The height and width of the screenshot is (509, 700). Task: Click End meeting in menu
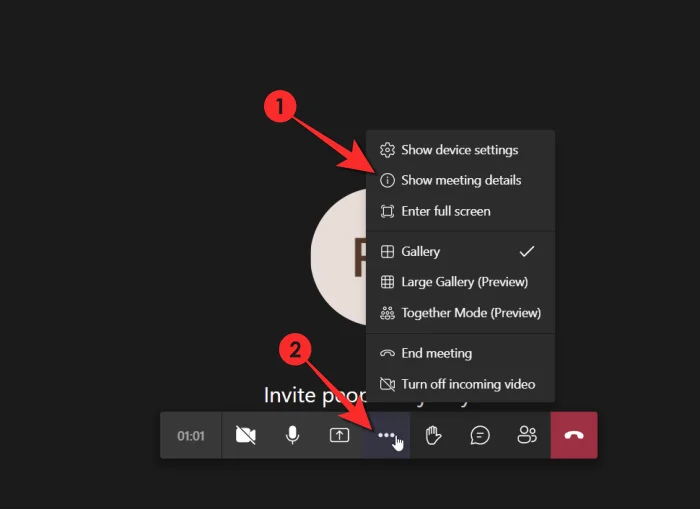[460, 353]
